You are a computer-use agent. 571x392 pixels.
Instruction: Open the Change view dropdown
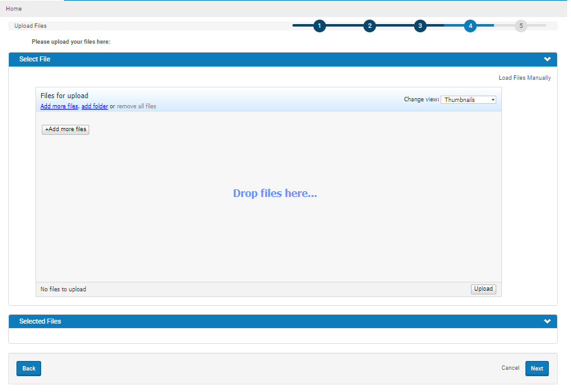pyautogui.click(x=468, y=100)
